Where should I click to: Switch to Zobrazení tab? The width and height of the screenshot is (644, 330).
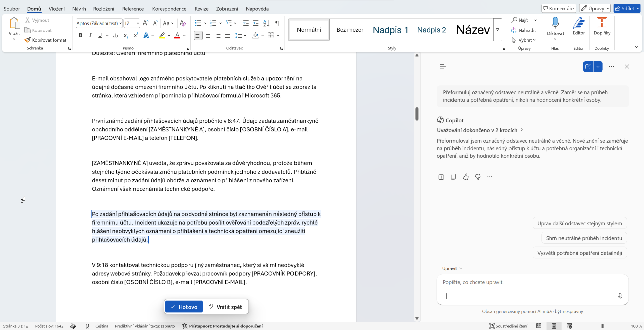(x=227, y=9)
